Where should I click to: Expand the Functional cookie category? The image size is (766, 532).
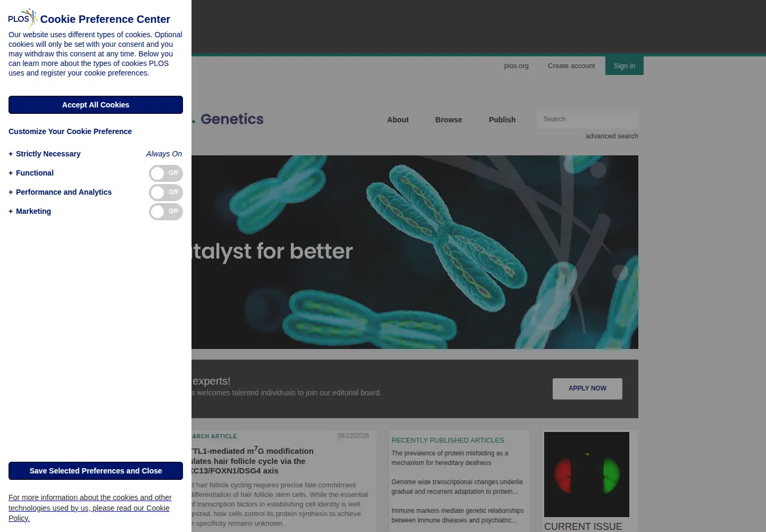(x=31, y=173)
